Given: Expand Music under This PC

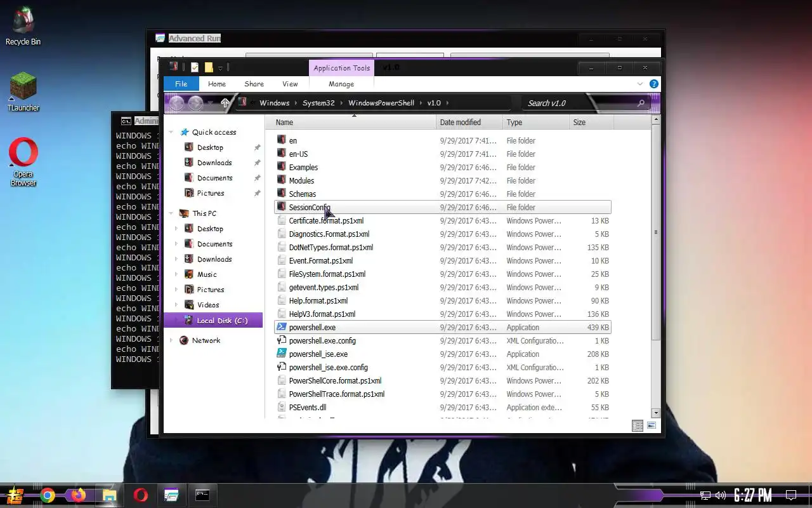Looking at the screenshot, I should coord(176,274).
